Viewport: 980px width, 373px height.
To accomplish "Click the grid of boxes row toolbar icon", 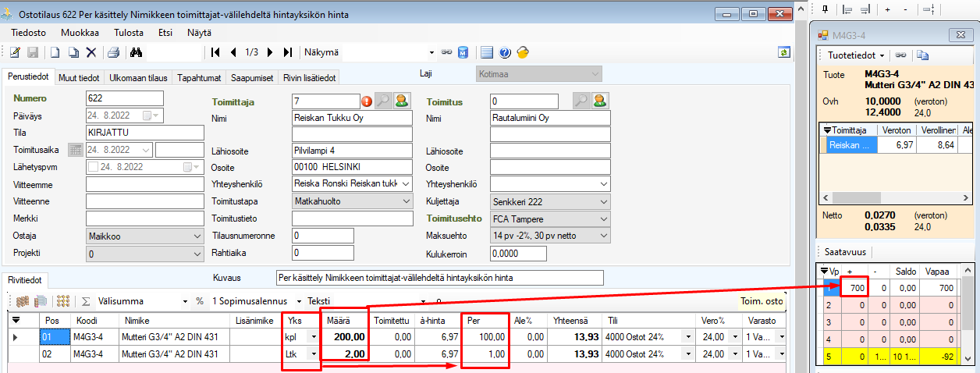I will pos(63,301).
